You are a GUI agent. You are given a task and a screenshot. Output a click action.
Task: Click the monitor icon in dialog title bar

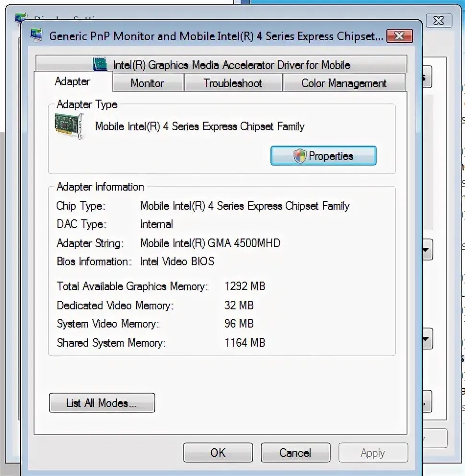pos(36,35)
